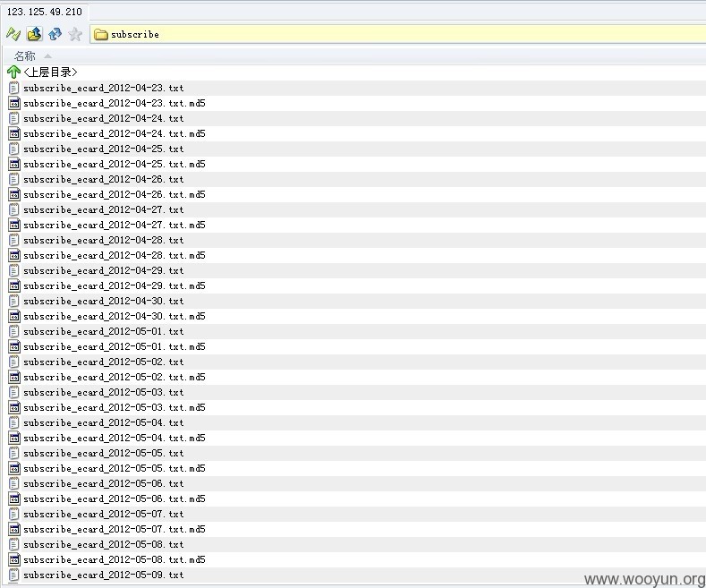Select file subscribe_ecard_2012-04-28.txt
The width and height of the screenshot is (706, 588).
(104, 241)
